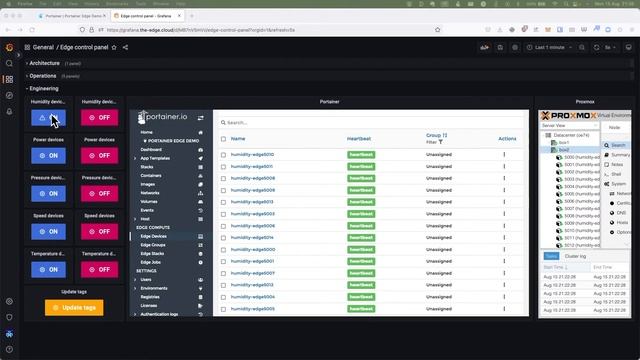
Task: Refresh the dashboard
Action: [596, 47]
